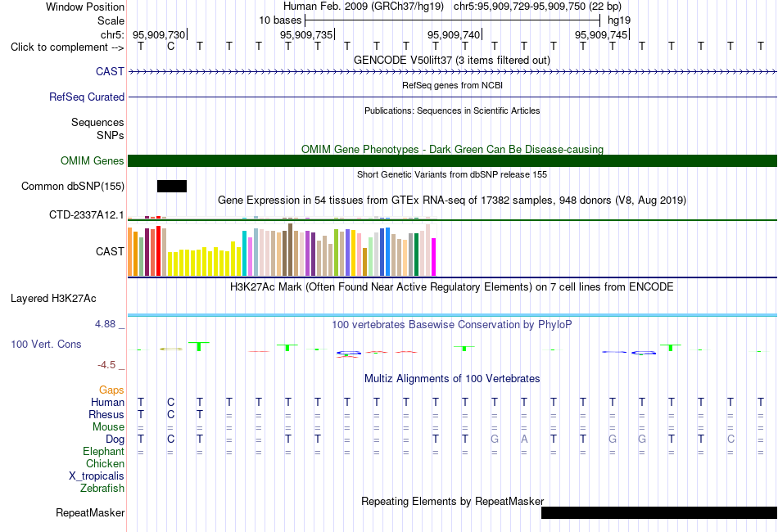Screen dimensions: 778x532
Task: Open the RefSeq Curated track label
Action: pyautogui.click(x=87, y=97)
